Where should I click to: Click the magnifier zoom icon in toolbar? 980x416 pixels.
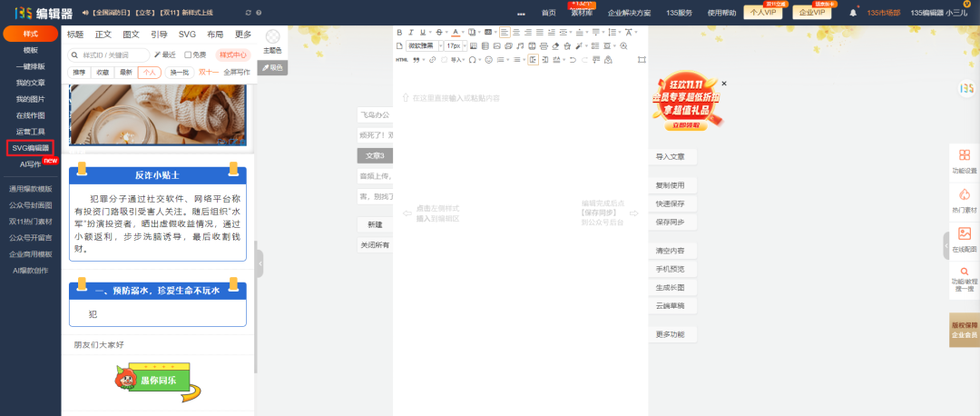point(623,45)
